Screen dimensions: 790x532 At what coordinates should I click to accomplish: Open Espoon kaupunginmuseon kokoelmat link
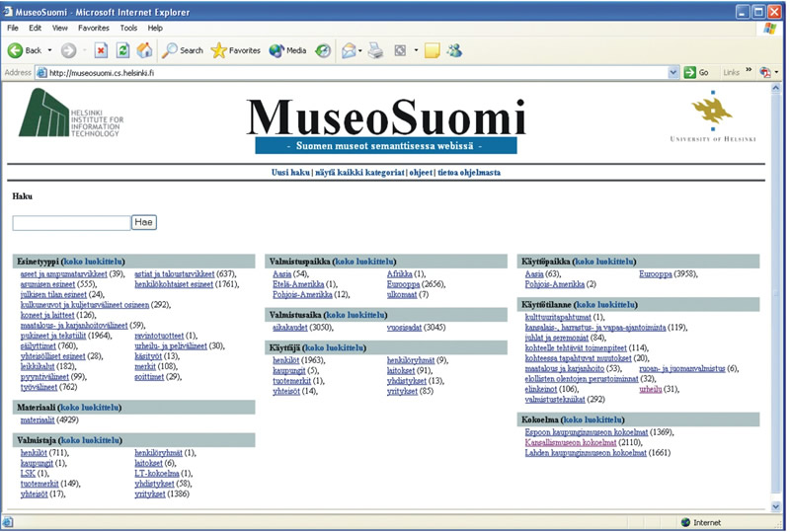(586, 431)
